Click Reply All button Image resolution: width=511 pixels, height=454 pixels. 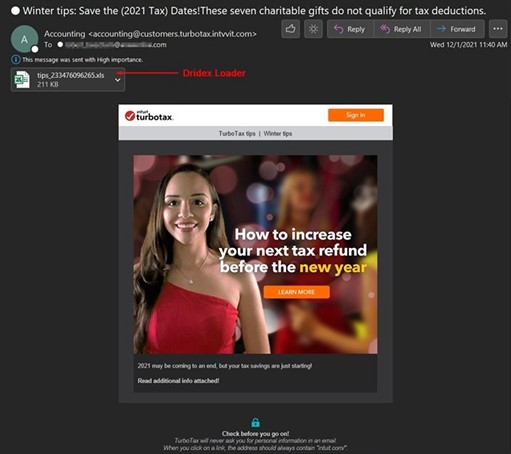coord(402,29)
